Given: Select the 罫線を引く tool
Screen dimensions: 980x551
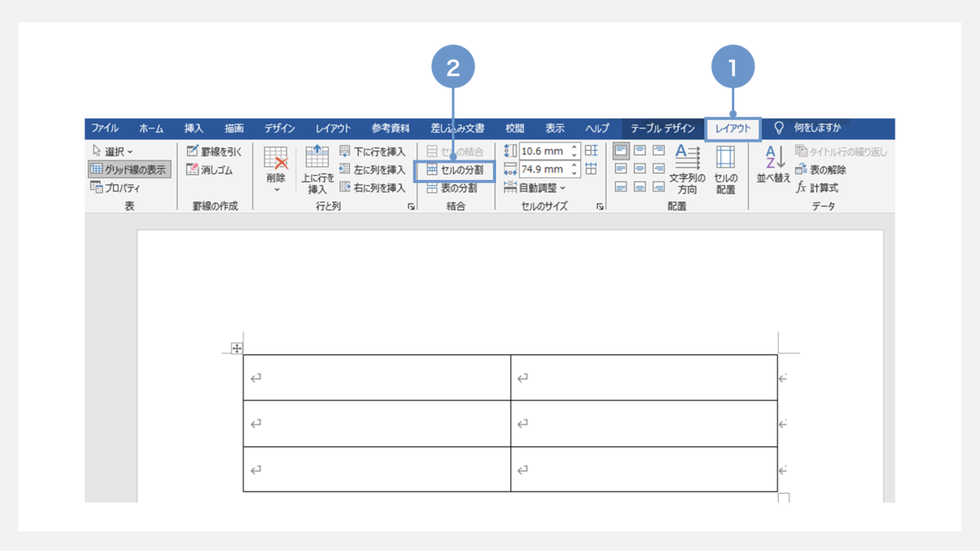Looking at the screenshot, I should [x=214, y=152].
